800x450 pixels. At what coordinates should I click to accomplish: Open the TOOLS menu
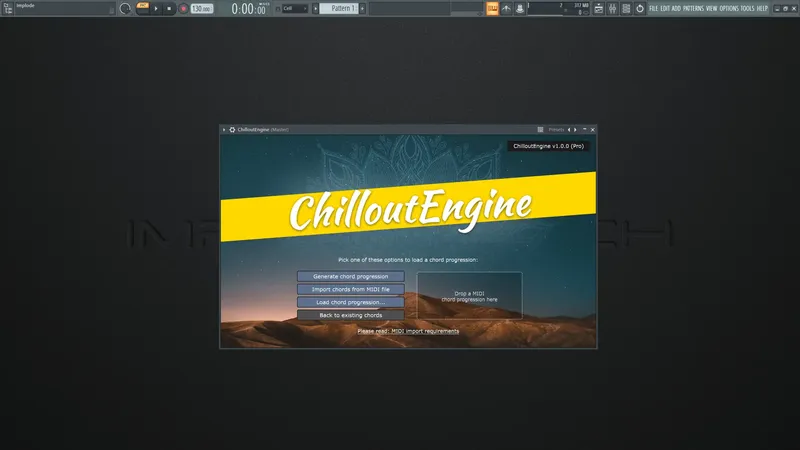click(x=747, y=9)
